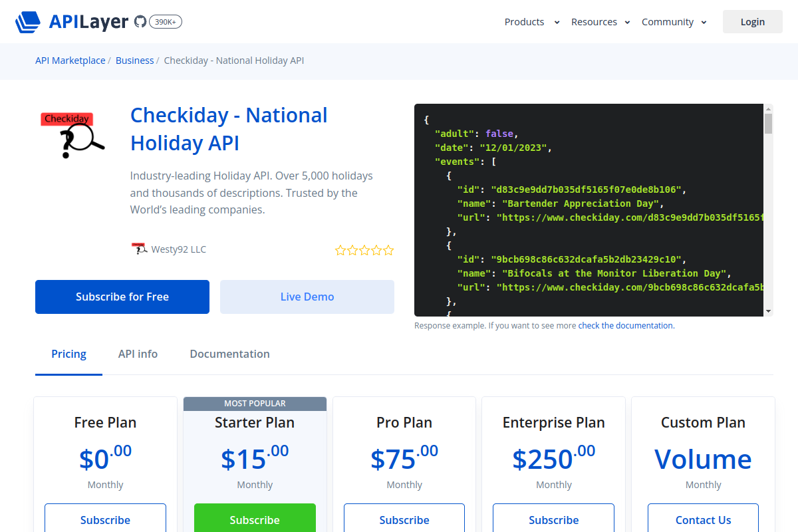Click the fourth rating star
The image size is (798, 532).
(376, 250)
